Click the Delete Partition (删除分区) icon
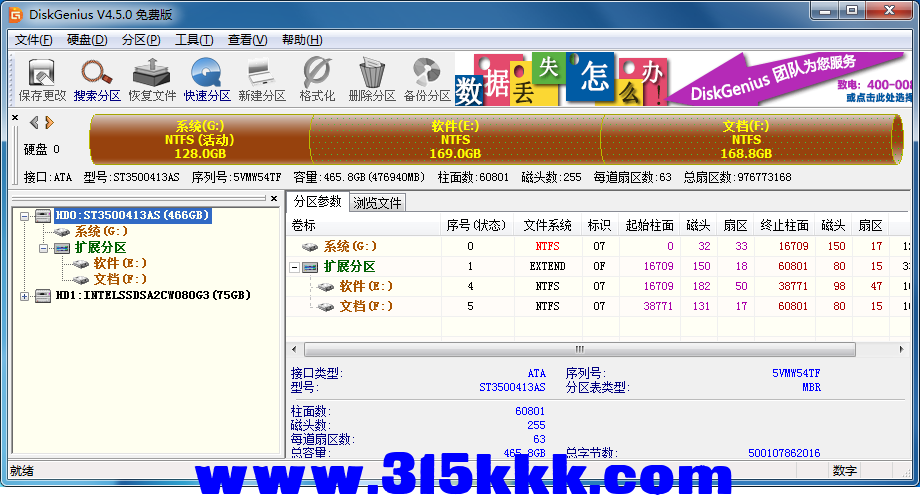 pyautogui.click(x=372, y=80)
